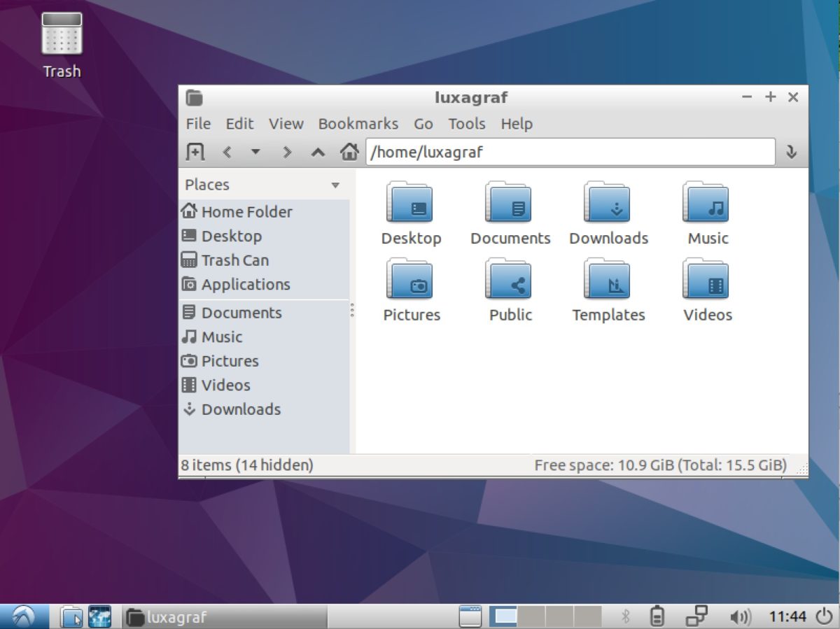Open the back history dropdown arrow

256,152
